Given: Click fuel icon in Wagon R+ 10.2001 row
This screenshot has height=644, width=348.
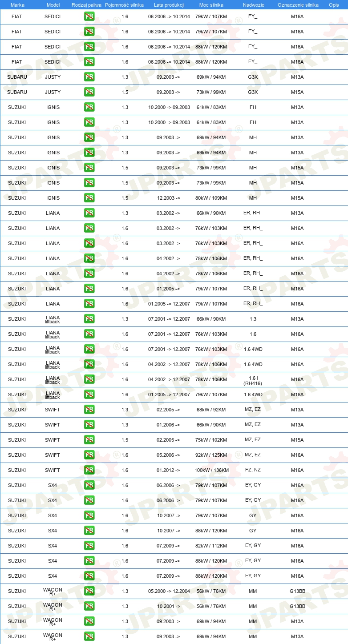Looking at the screenshot, I should coord(89,606).
